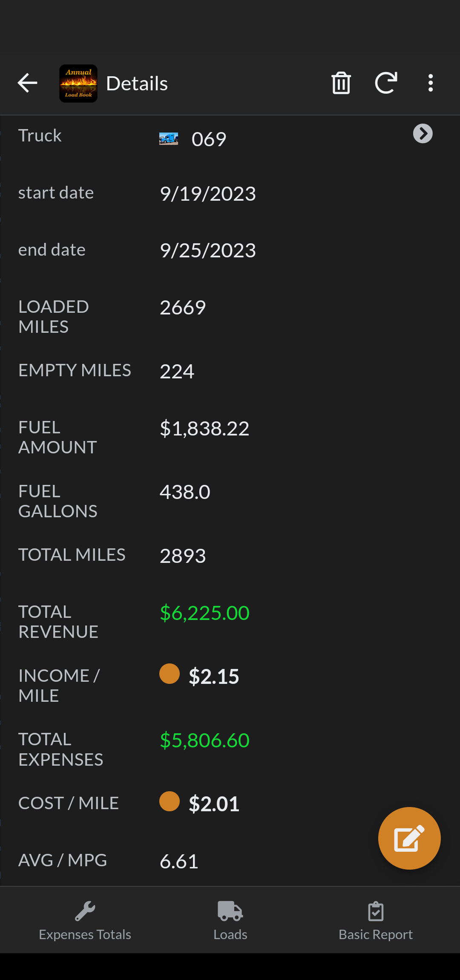Delete this record with trash icon
The width and height of the screenshot is (460, 980).
(x=341, y=83)
